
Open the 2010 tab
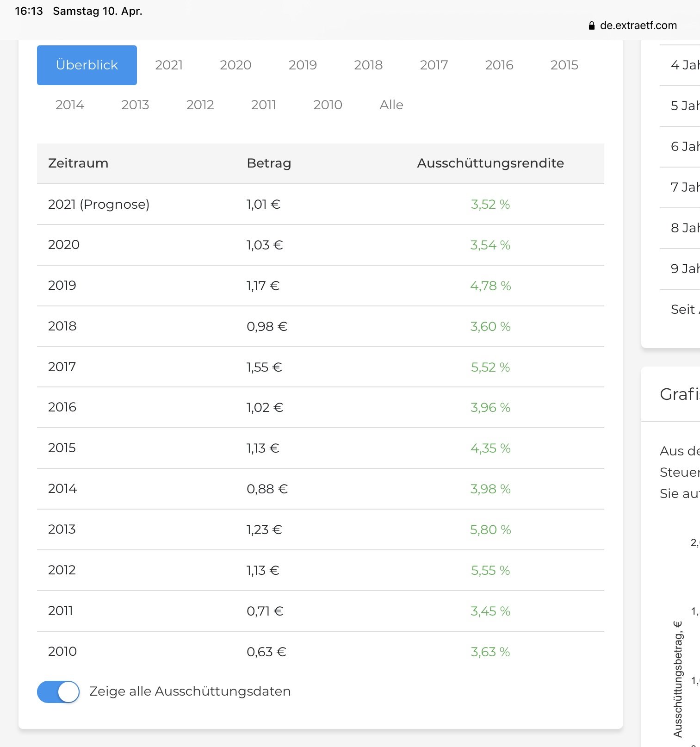[x=328, y=105]
